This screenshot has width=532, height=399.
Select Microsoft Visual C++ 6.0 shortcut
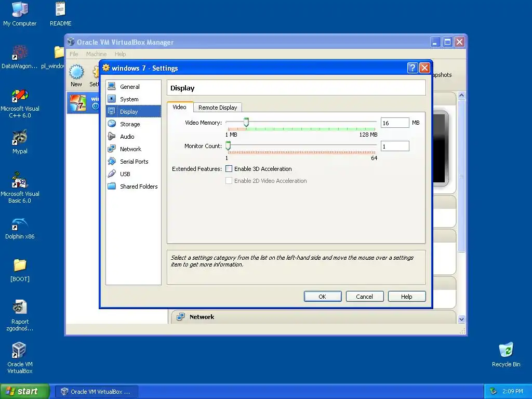point(20,103)
